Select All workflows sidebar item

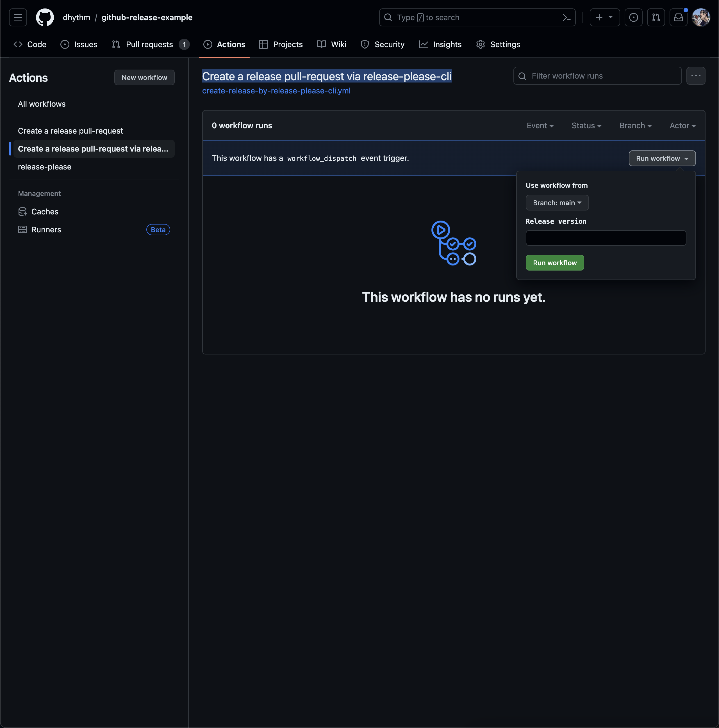pyautogui.click(x=42, y=103)
